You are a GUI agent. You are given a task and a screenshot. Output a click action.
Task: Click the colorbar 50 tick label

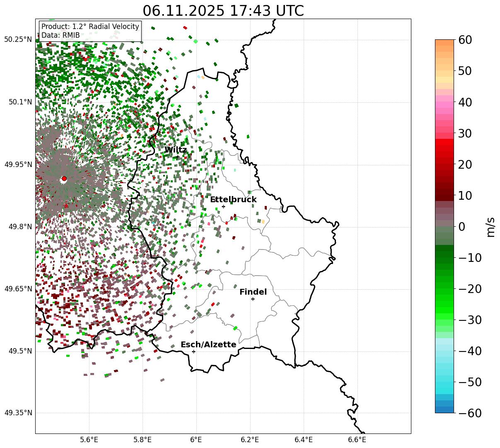[465, 71]
